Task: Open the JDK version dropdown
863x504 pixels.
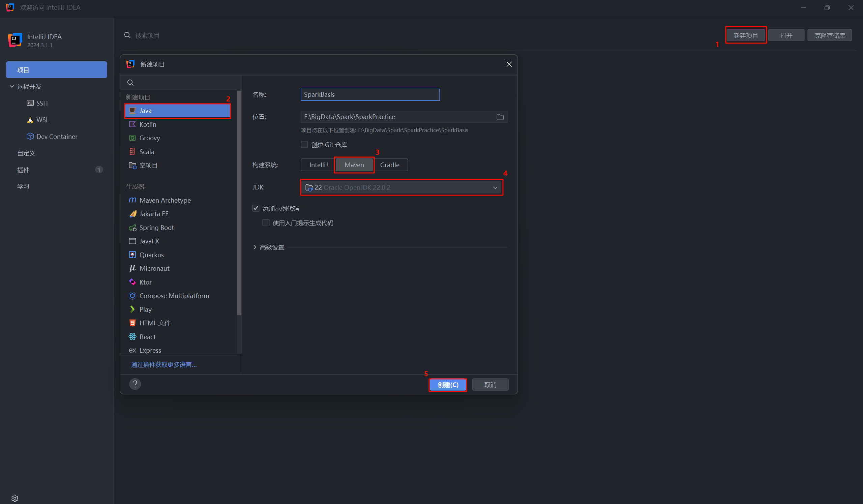Action: coord(495,188)
